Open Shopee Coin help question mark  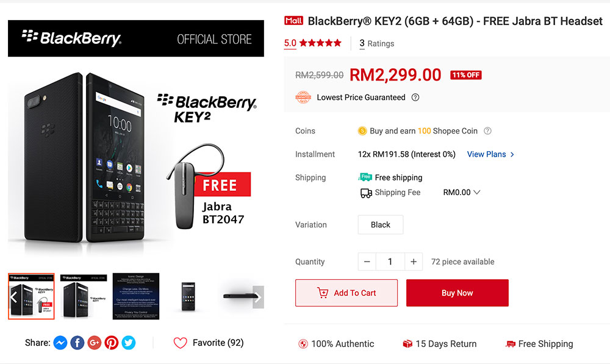tap(487, 130)
